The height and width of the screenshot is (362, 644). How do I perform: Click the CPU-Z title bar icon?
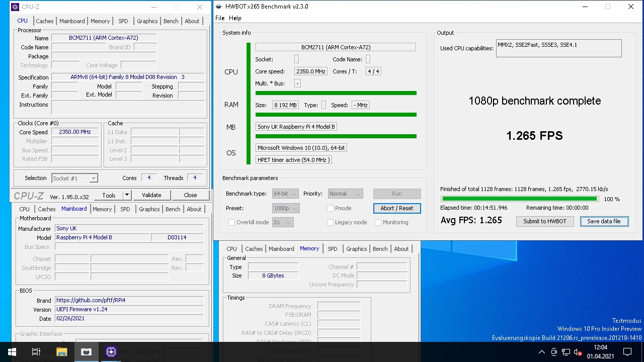coord(15,7)
